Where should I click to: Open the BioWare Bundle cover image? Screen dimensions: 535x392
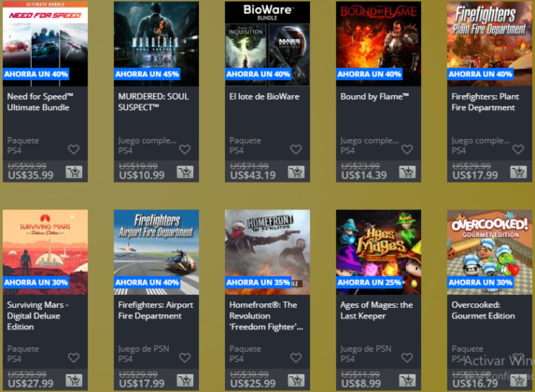(x=267, y=44)
